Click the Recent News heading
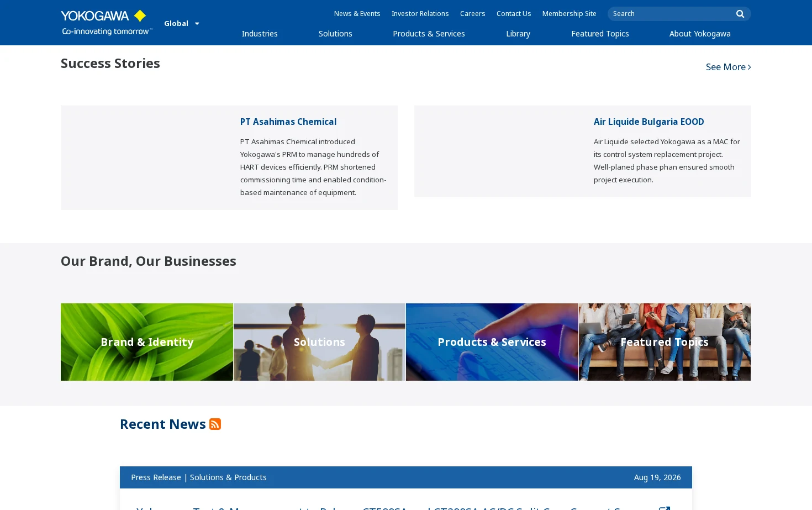The image size is (812, 510). pyautogui.click(x=163, y=424)
